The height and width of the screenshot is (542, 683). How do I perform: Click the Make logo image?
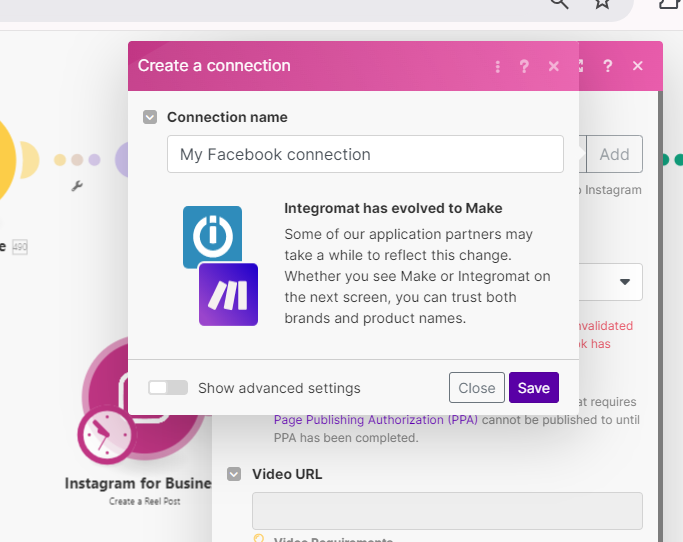(228, 295)
